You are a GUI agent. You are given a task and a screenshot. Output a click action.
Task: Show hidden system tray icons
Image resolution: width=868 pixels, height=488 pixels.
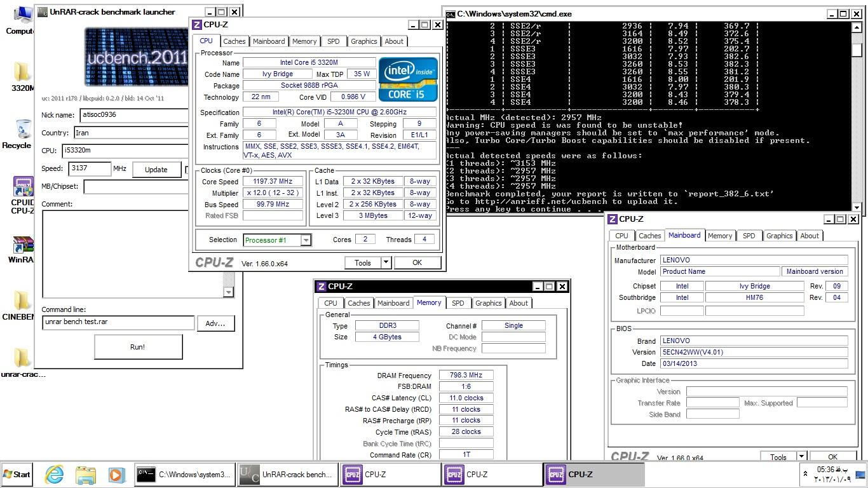806,474
